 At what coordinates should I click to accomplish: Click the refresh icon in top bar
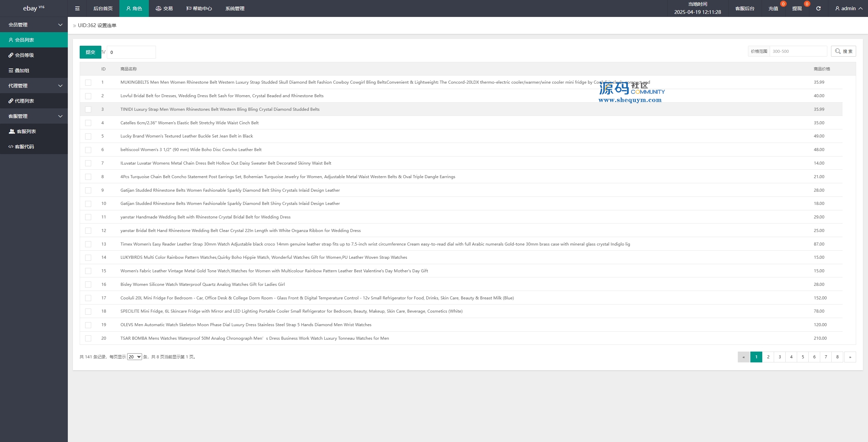(x=818, y=8)
